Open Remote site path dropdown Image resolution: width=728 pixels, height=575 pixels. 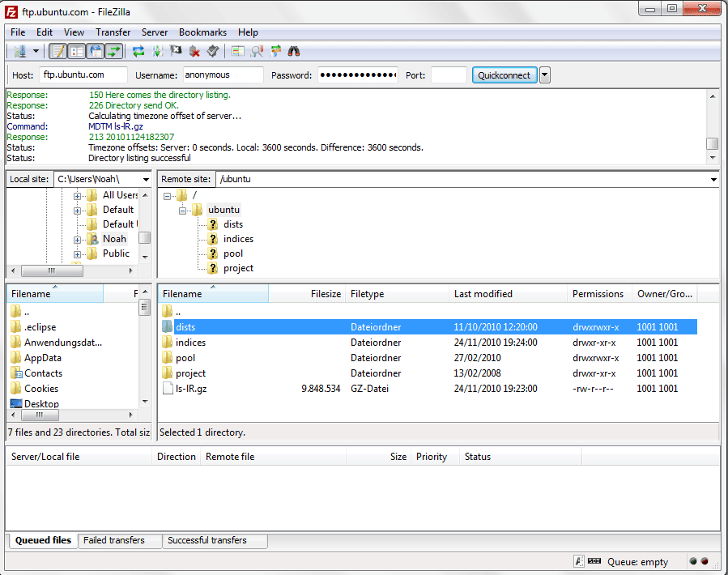[713, 179]
